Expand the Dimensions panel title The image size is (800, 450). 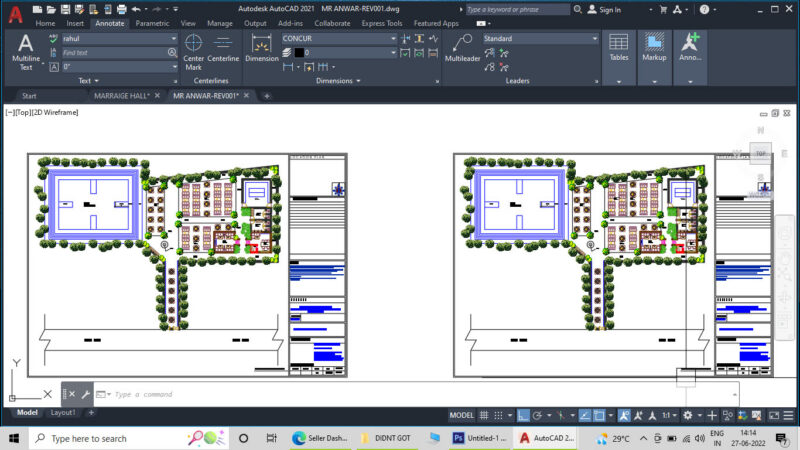pos(338,81)
